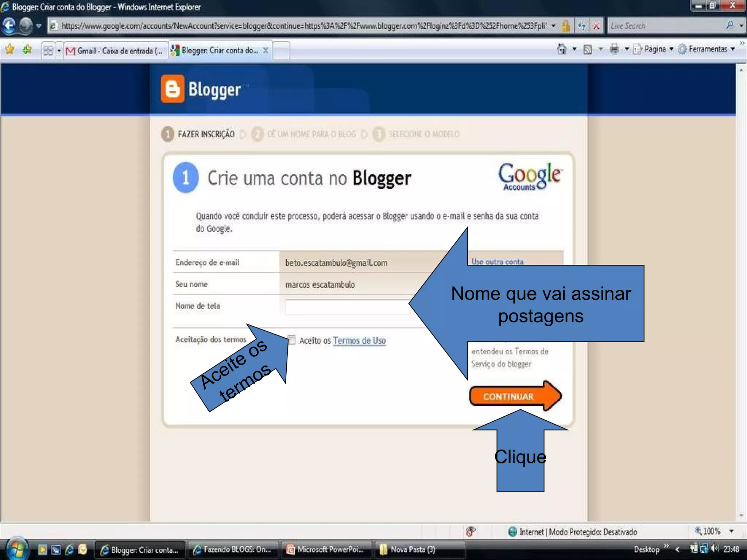The height and width of the screenshot is (560, 747).
Task: Click the Favorites star icon
Action: [x=10, y=50]
